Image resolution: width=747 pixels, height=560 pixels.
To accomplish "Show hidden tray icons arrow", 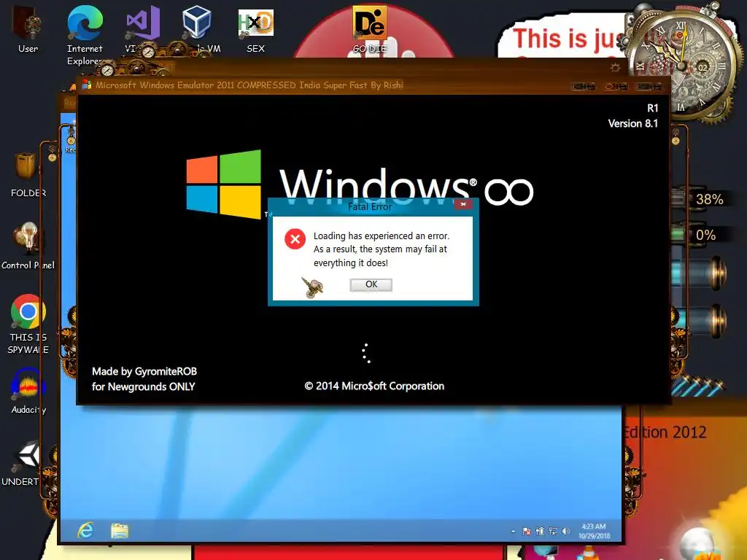I will pyautogui.click(x=513, y=531).
